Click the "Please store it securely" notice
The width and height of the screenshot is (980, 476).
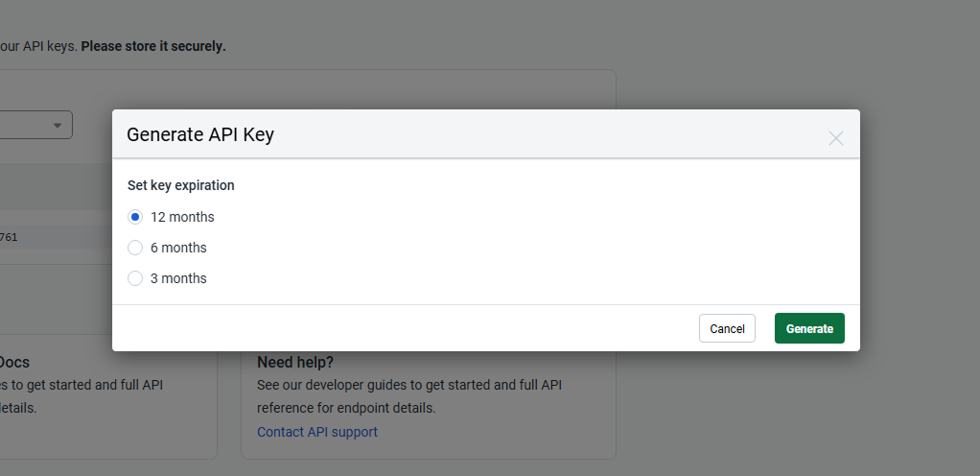pyautogui.click(x=153, y=46)
